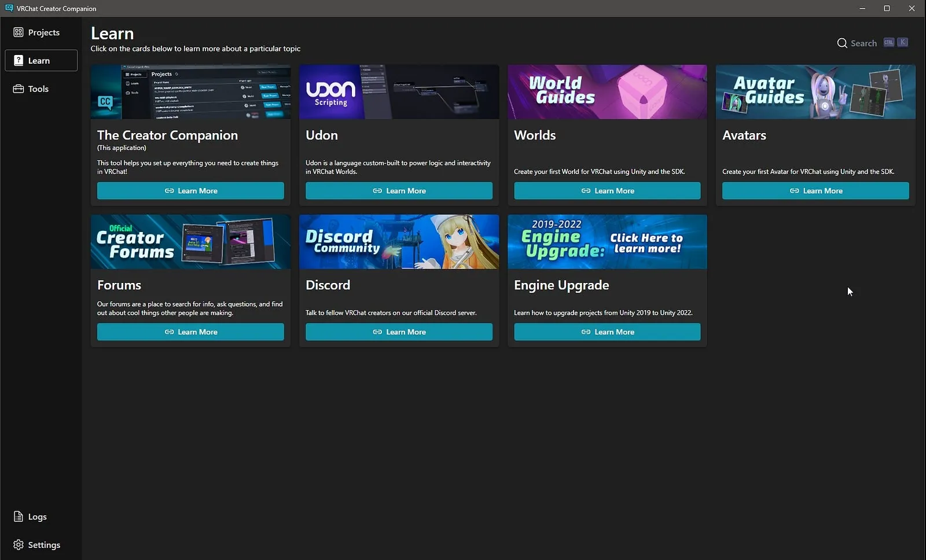Click the Search magnifier icon
The height and width of the screenshot is (560, 926).
pos(842,43)
